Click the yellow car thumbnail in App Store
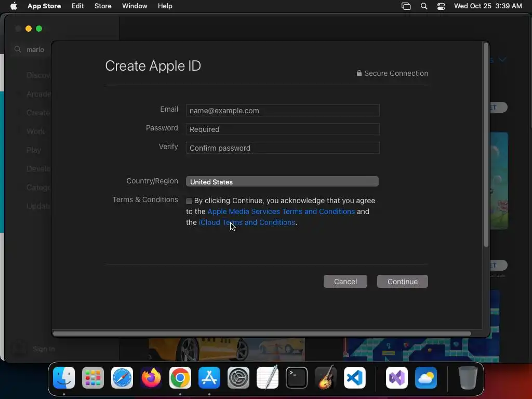The height and width of the screenshot is (399, 532). click(x=227, y=349)
